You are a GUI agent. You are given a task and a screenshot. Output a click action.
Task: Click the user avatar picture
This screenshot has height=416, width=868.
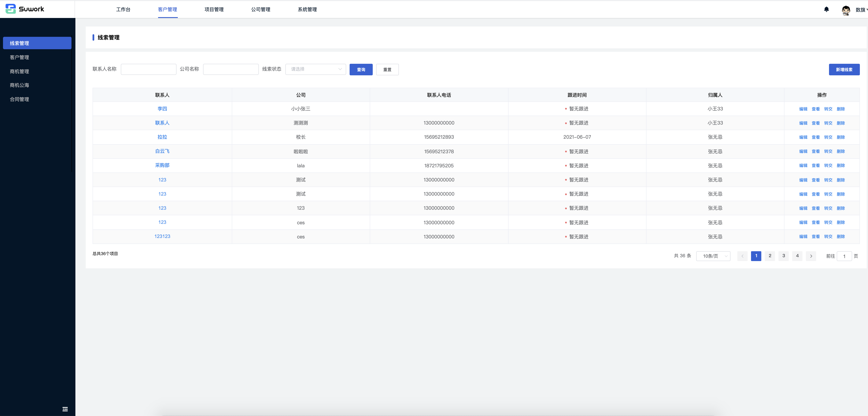pyautogui.click(x=846, y=10)
